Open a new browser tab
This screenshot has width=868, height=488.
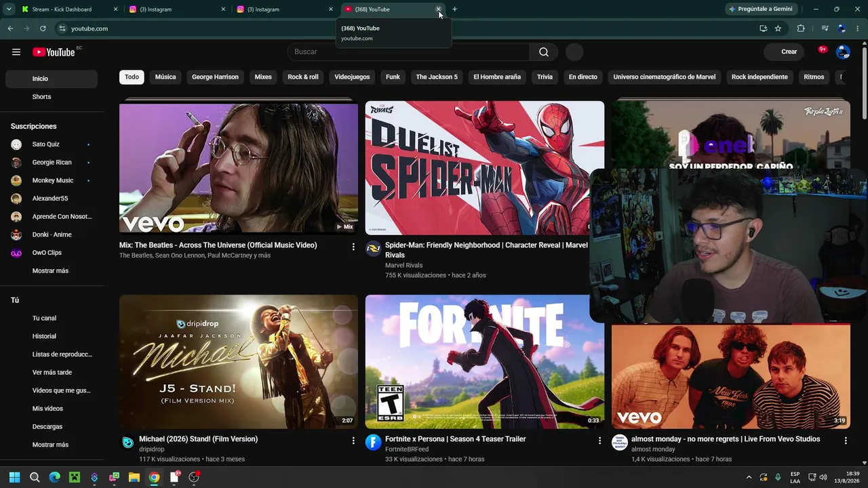[x=454, y=9]
